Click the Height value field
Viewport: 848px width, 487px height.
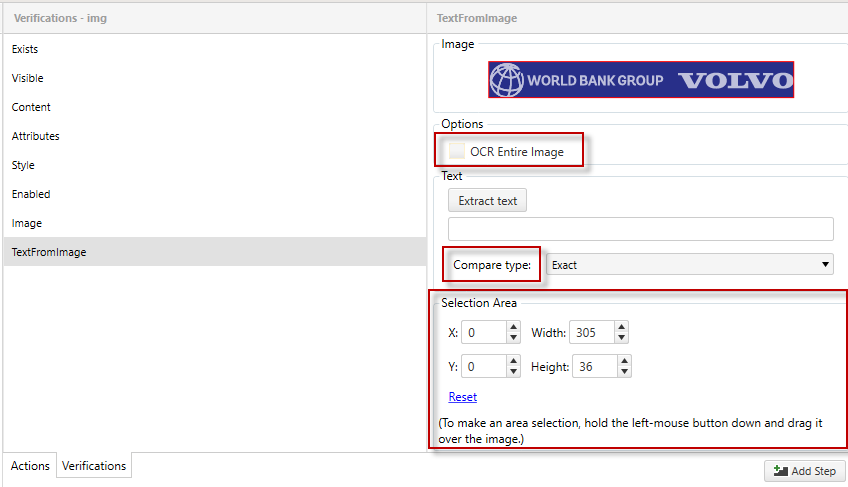(595, 366)
